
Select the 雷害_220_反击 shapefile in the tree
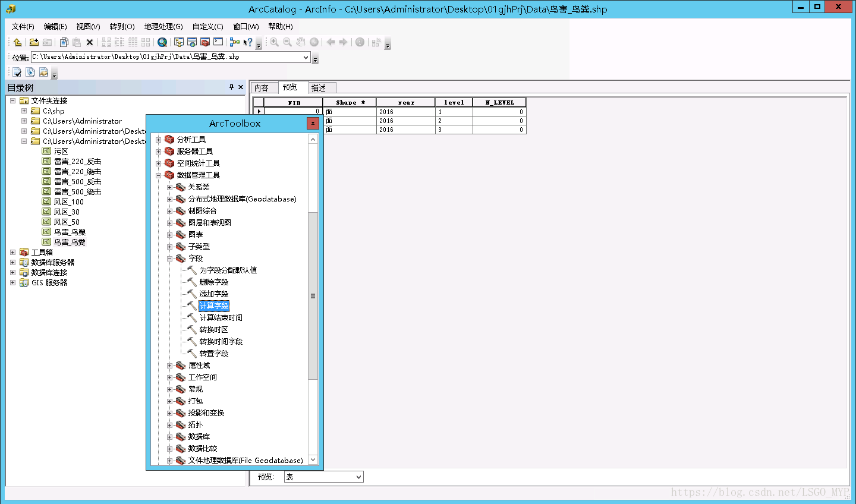pos(78,161)
